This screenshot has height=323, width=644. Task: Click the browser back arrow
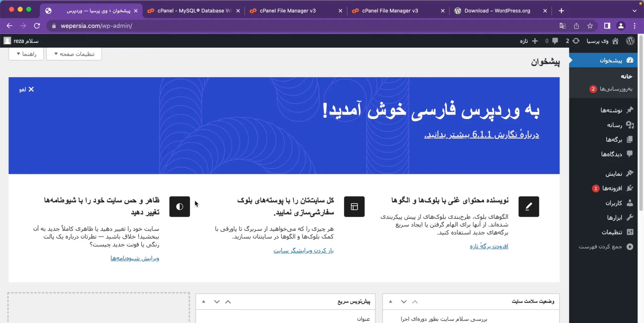[9, 26]
